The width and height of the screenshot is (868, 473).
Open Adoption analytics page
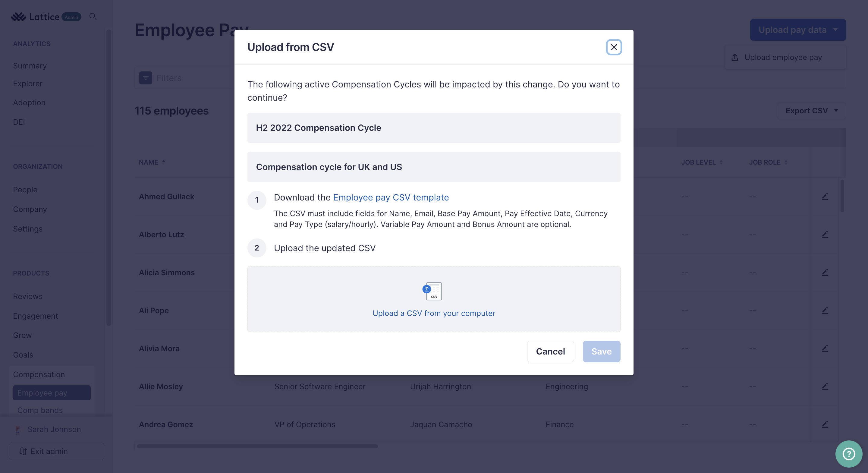click(29, 102)
